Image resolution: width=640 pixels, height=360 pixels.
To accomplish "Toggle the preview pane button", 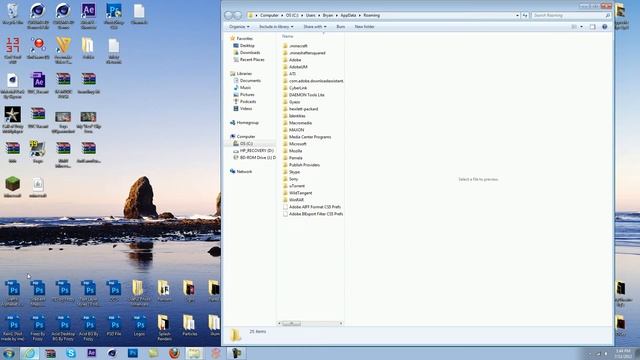I will (x=593, y=27).
